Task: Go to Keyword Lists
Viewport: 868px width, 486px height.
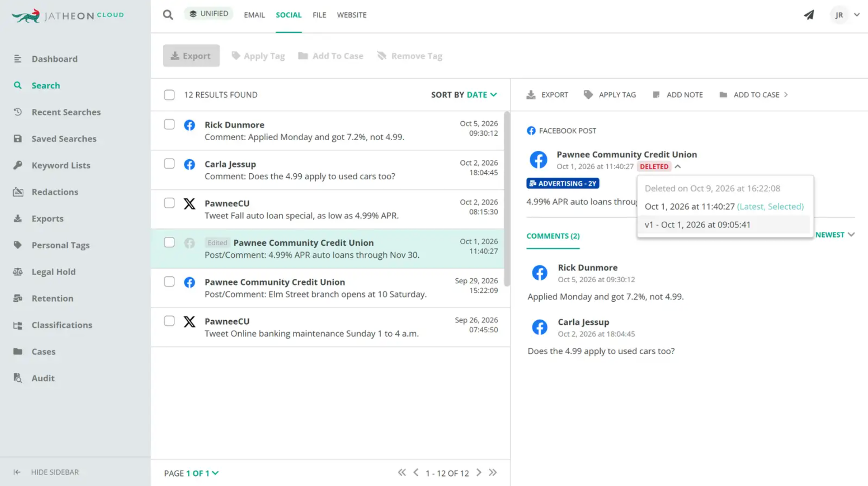Action: 61,166
